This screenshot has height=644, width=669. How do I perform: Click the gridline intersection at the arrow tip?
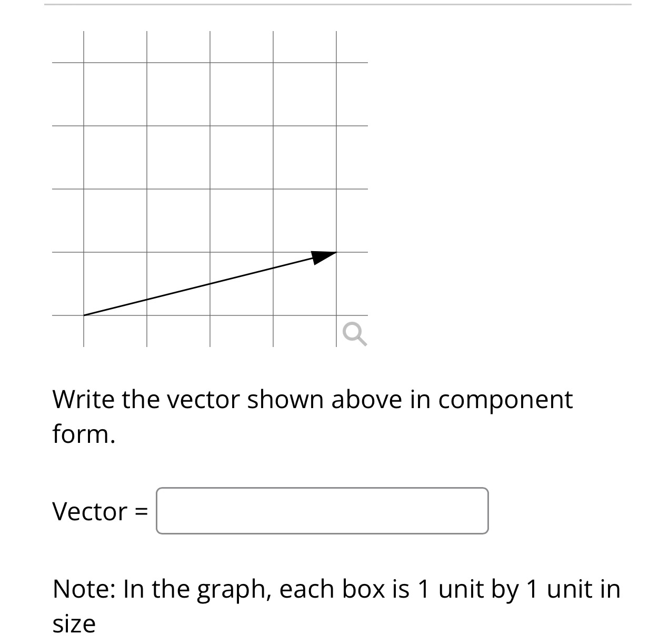(x=336, y=253)
